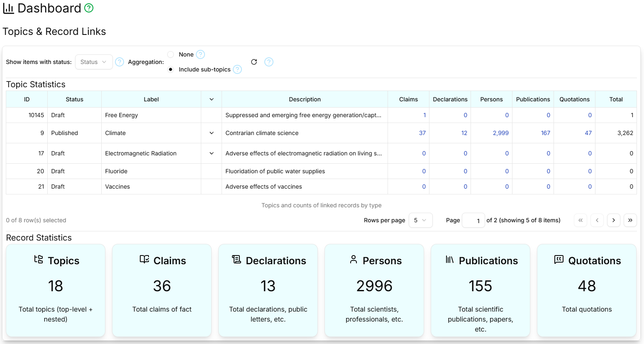Click the Quotations card quote icon
Image resolution: width=644 pixels, height=344 pixels.
pyautogui.click(x=559, y=260)
